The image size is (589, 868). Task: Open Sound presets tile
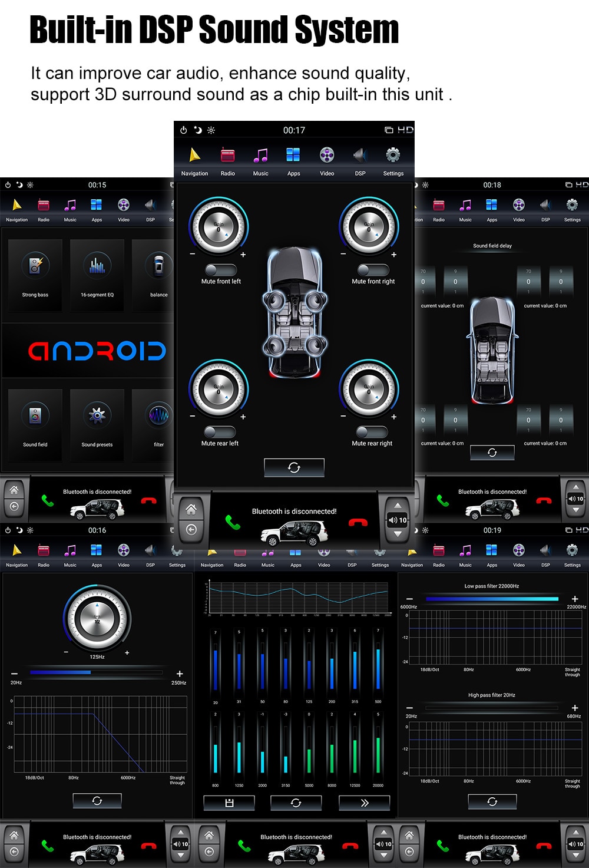tap(97, 424)
